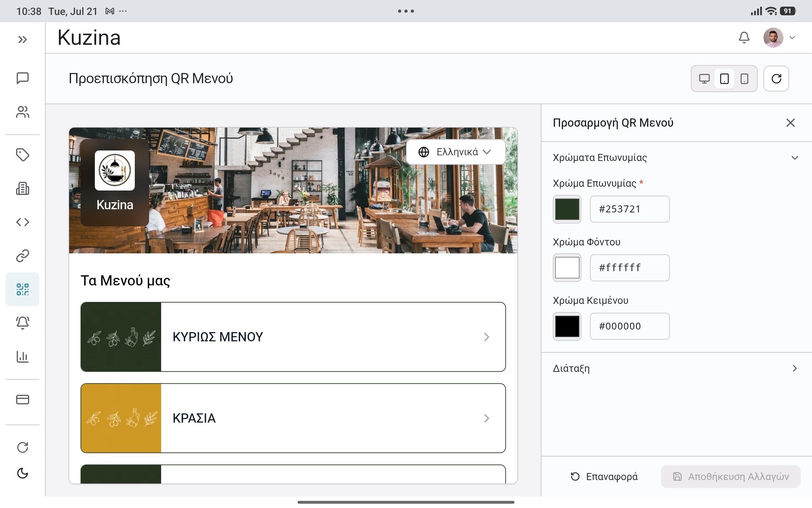Viewport: 812px width, 508px height.
Task: Click the Kuzina title in the header
Action: 89,37
